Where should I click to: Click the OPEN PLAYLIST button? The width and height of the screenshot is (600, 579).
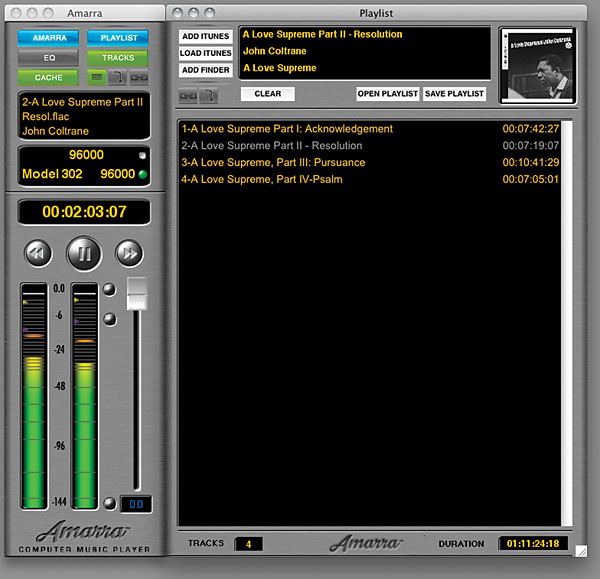tap(386, 94)
